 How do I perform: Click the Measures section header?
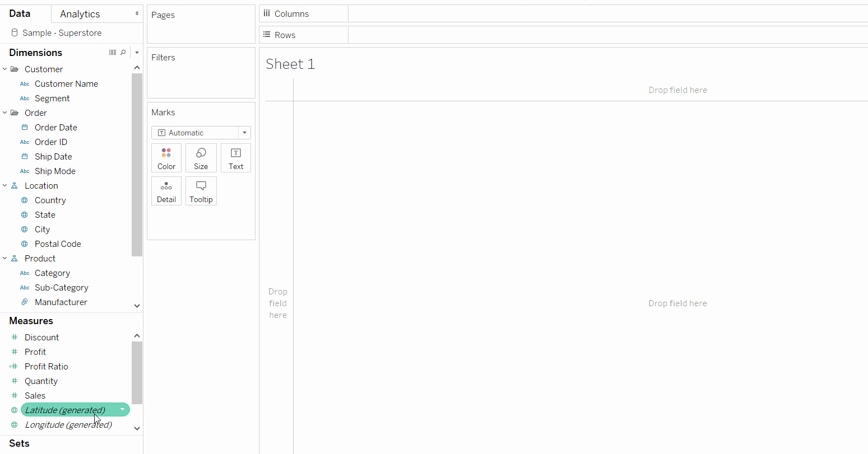[31, 321]
